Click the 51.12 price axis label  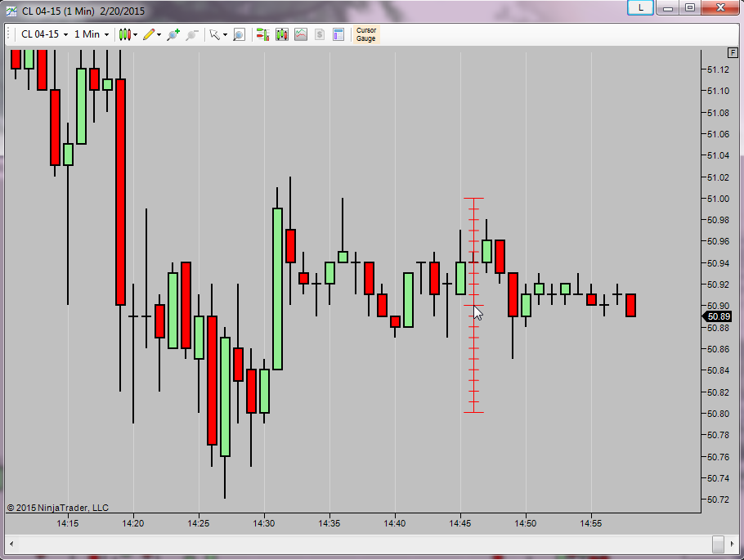(x=718, y=69)
